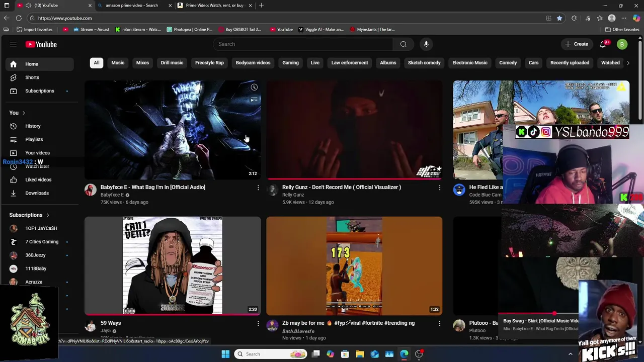The image size is (644, 362).
Task: Open the Myinstants bookmark in favorites bar
Action: (x=372, y=29)
